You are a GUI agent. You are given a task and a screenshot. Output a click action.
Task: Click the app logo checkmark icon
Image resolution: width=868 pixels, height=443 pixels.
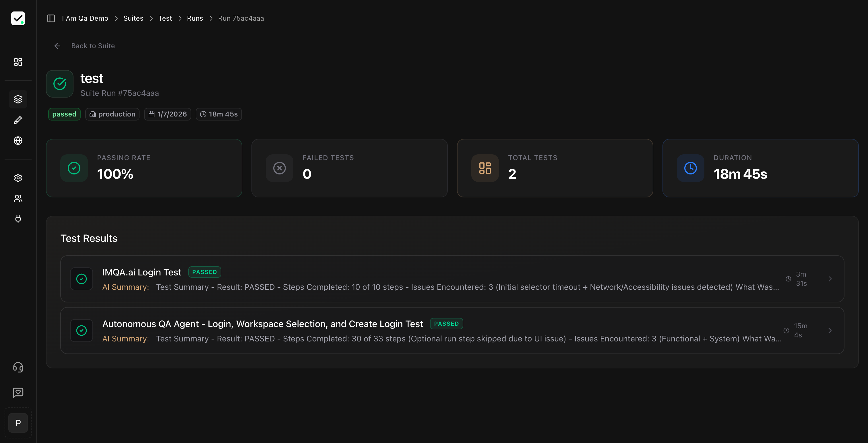pyautogui.click(x=18, y=18)
